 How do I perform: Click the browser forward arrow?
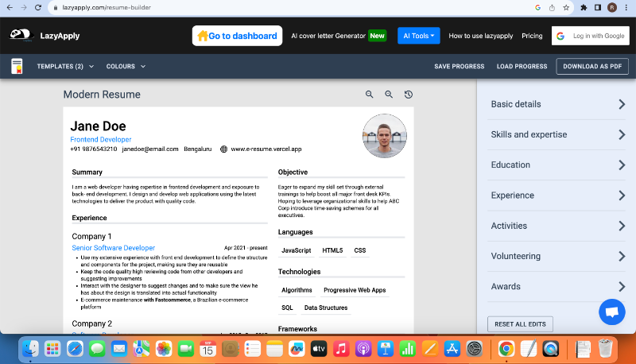click(x=24, y=7)
